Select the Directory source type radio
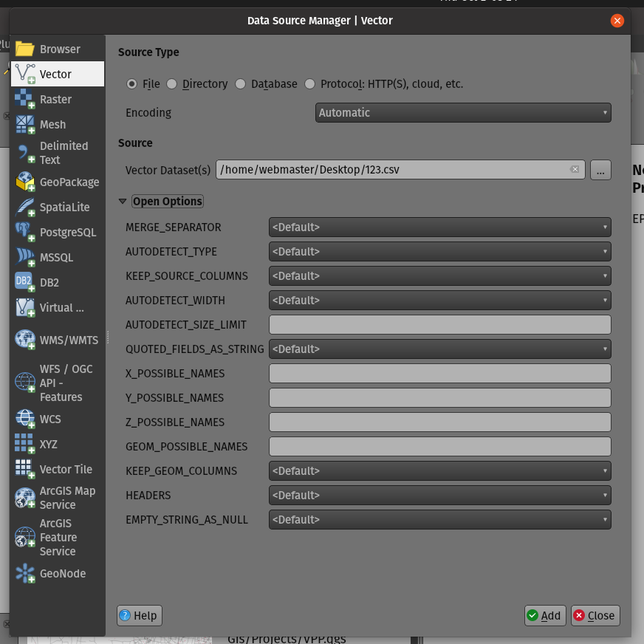 172,84
